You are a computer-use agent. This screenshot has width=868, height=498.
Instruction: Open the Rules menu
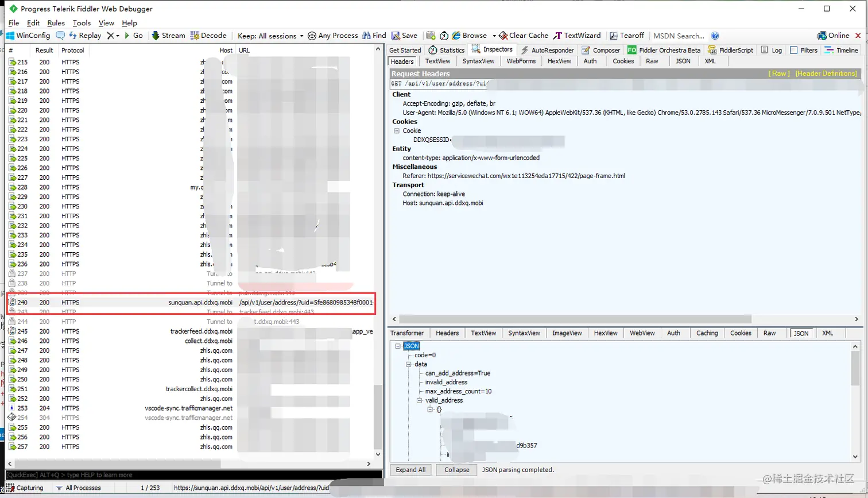(56, 23)
